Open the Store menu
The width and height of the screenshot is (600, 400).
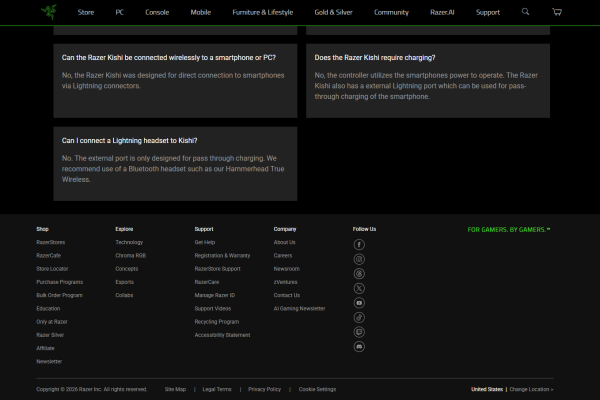tap(86, 12)
